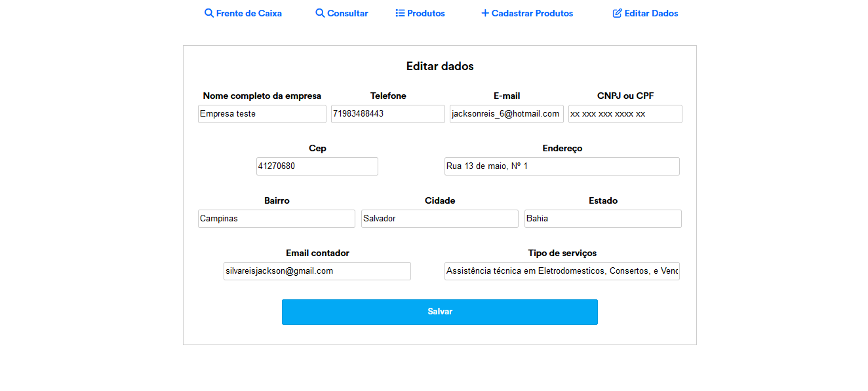868x391 pixels.
Task: Click the CNPJ ou CPF field
Action: pyautogui.click(x=625, y=114)
